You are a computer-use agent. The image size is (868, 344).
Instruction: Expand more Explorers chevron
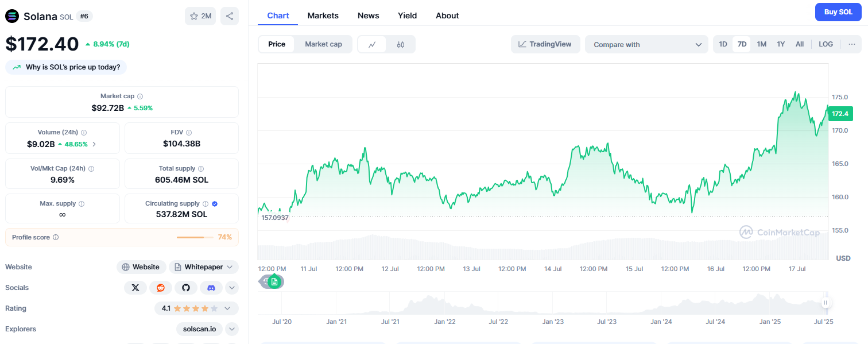click(232, 329)
